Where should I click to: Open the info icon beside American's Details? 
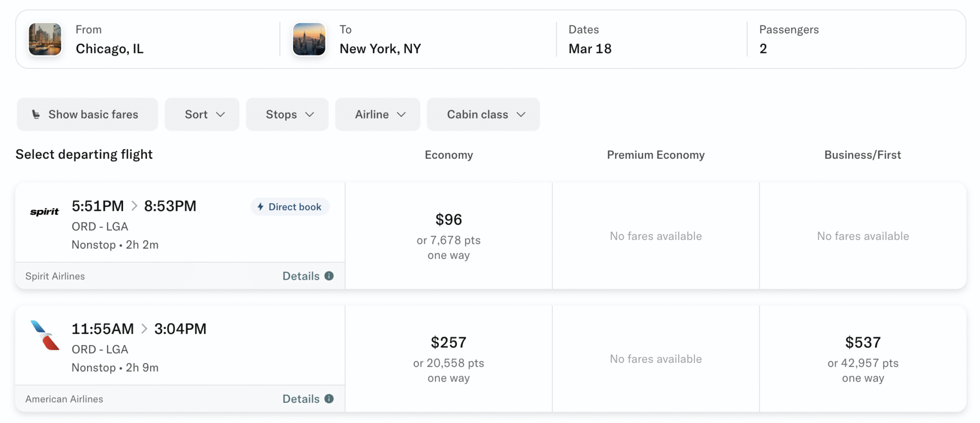coord(329,398)
